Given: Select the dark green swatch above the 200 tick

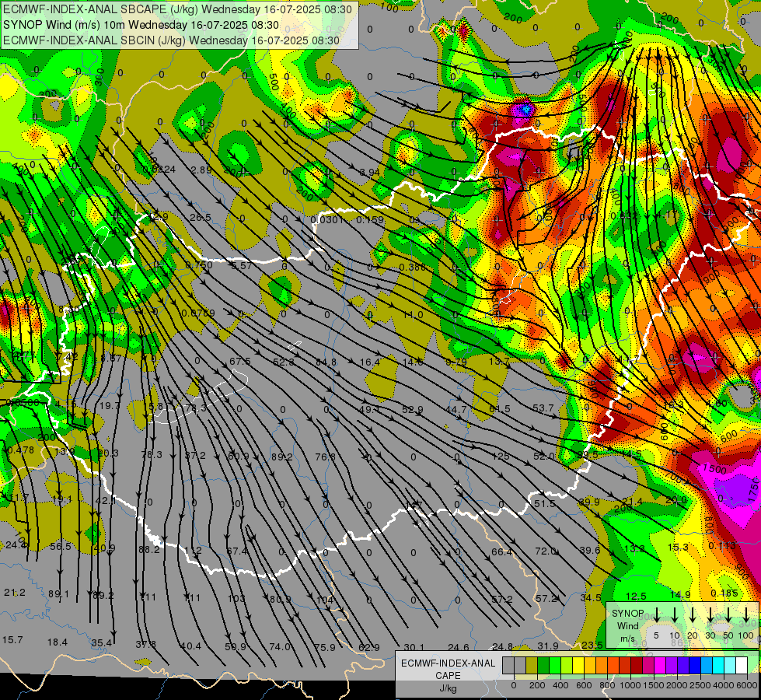Looking at the screenshot, I should coord(543,665).
